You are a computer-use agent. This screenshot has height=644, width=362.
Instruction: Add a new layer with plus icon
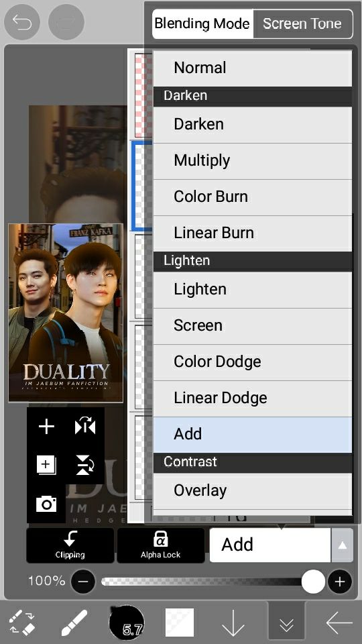click(46, 427)
